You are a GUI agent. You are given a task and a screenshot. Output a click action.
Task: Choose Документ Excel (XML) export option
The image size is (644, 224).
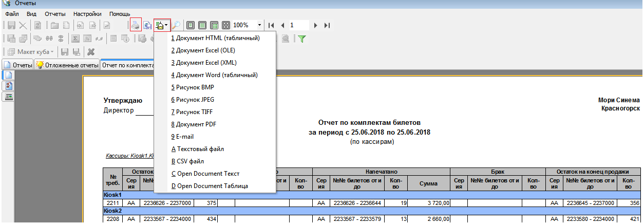[x=215, y=63]
